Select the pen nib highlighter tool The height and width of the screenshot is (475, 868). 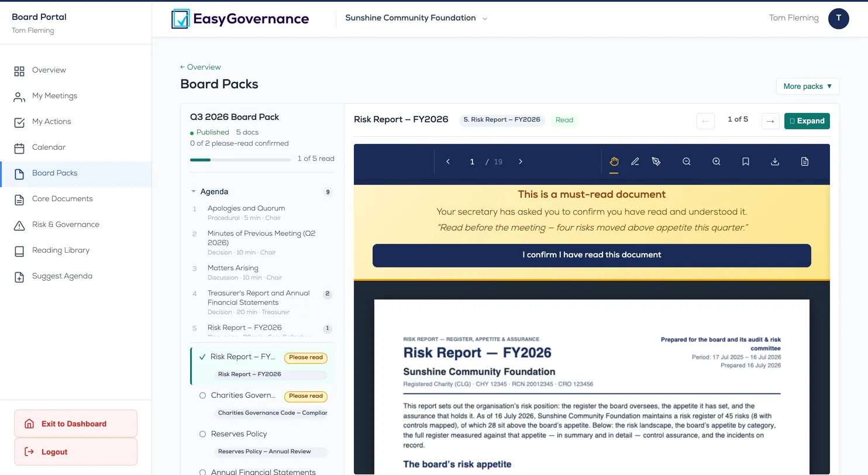(x=656, y=161)
